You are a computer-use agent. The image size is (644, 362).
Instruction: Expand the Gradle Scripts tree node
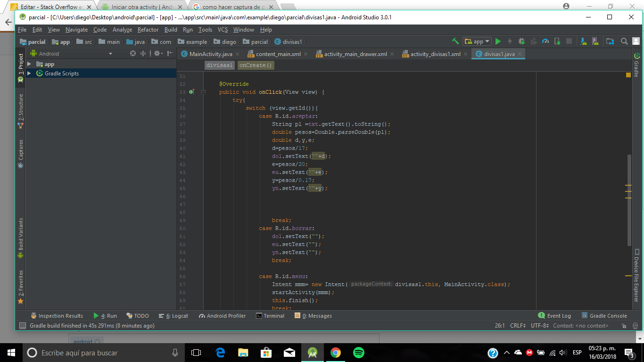click(x=29, y=74)
